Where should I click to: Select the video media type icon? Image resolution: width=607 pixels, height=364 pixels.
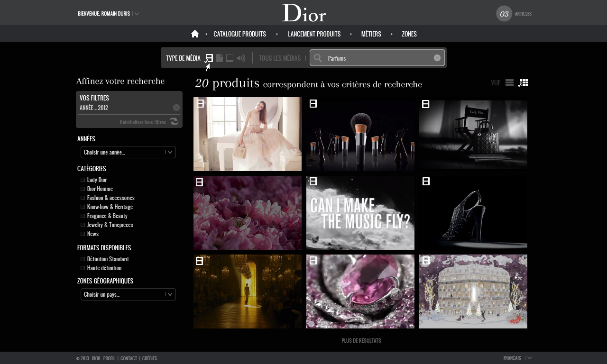pyautogui.click(x=209, y=58)
